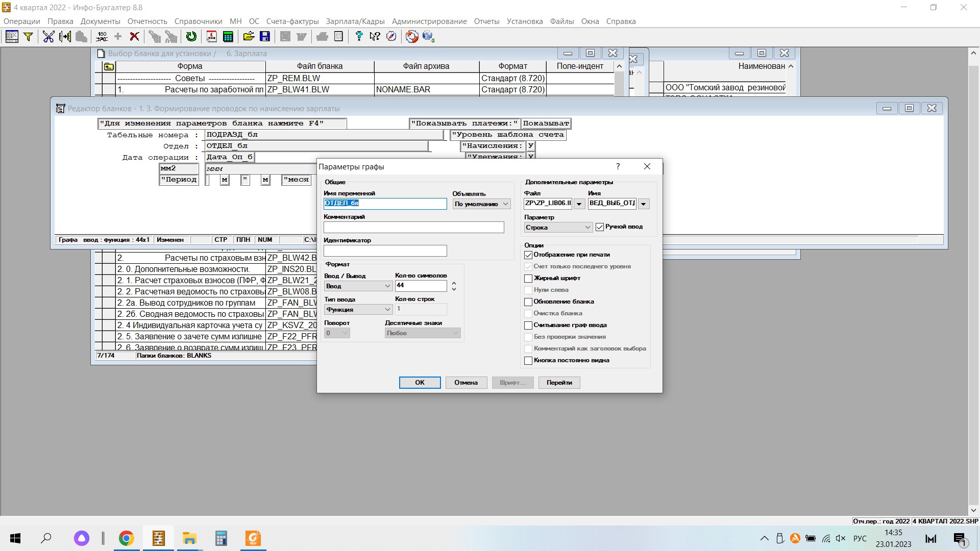This screenshot has width=980, height=551.
Task: Select the scissors cut icon
Action: pyautogui.click(x=48, y=36)
